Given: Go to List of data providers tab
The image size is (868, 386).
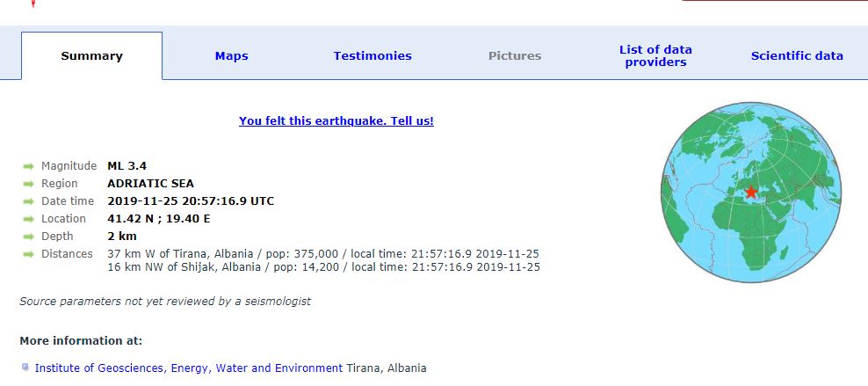Looking at the screenshot, I should [x=655, y=55].
